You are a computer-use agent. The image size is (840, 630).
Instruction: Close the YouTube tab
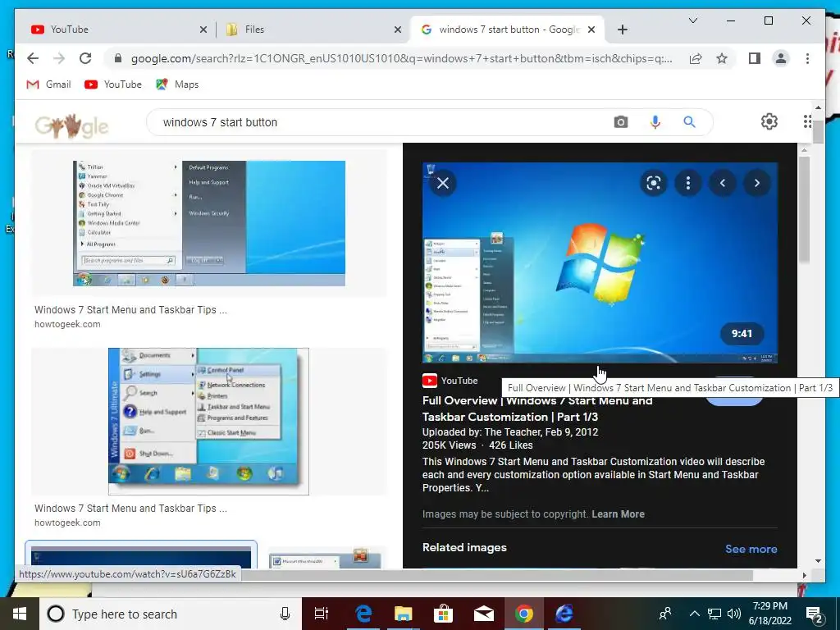203,30
